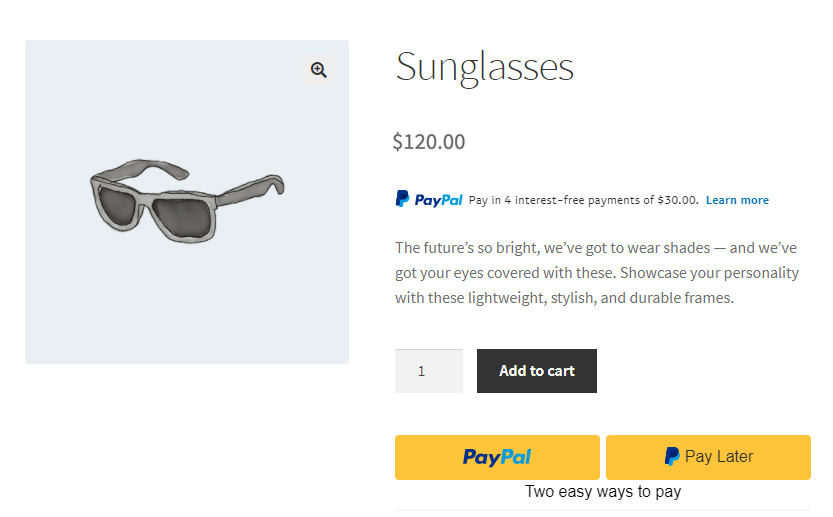Click the sunglasses temple arm on the right

250,190
